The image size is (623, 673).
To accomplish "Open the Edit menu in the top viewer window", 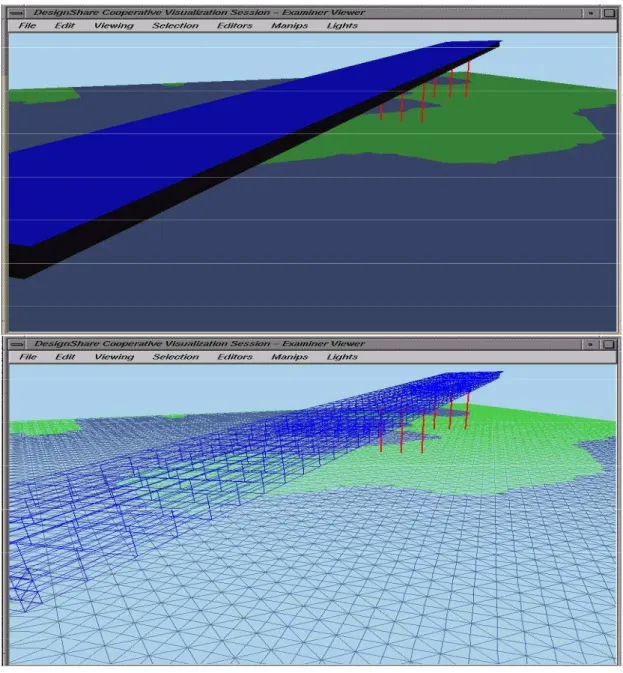I will click(65, 26).
